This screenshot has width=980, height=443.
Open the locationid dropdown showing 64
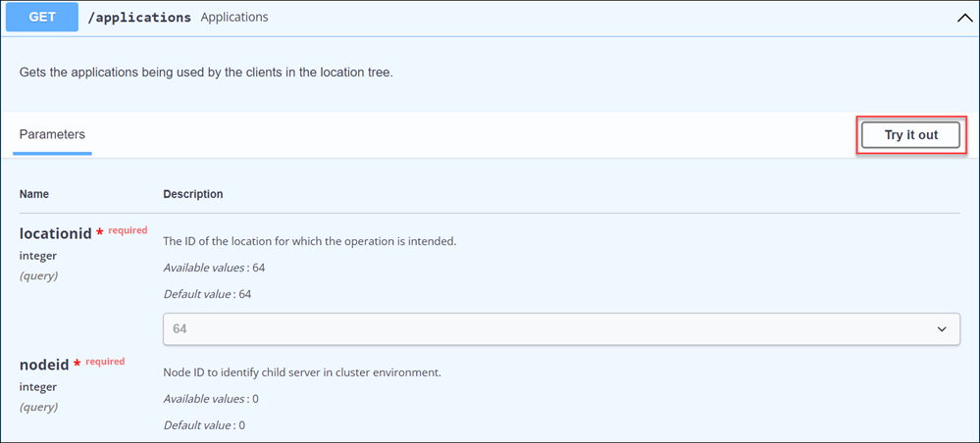pos(561,328)
